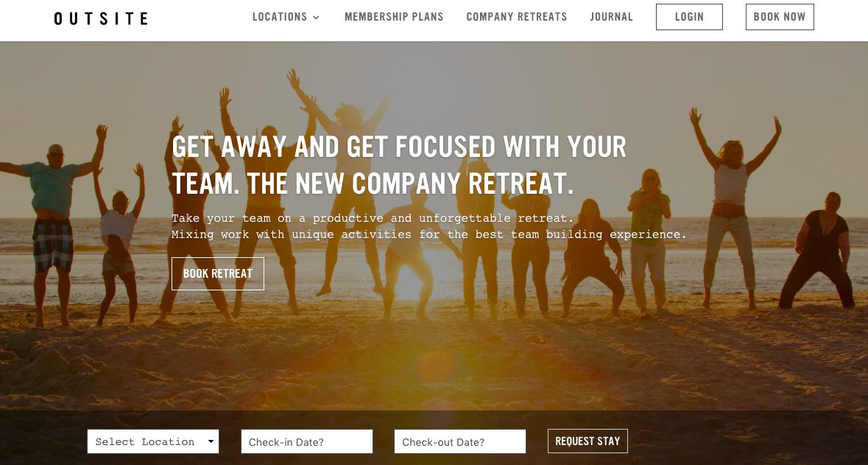868x465 pixels.
Task: Click the Login button
Action: 689,17
